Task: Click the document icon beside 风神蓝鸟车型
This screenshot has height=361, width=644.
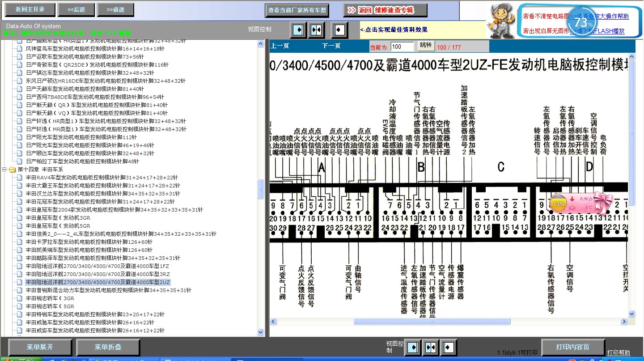Action: (x=20, y=49)
